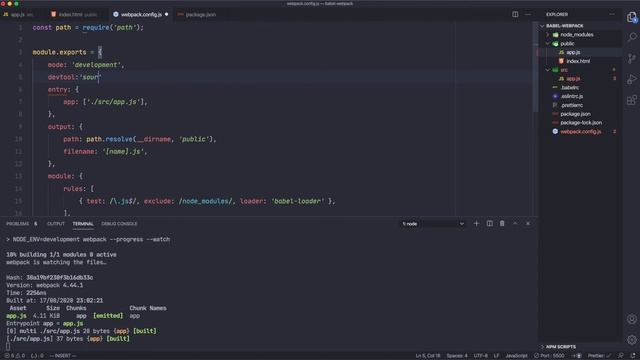The width and height of the screenshot is (640, 360).
Task: Click the split editor icon
Action: (x=515, y=14)
